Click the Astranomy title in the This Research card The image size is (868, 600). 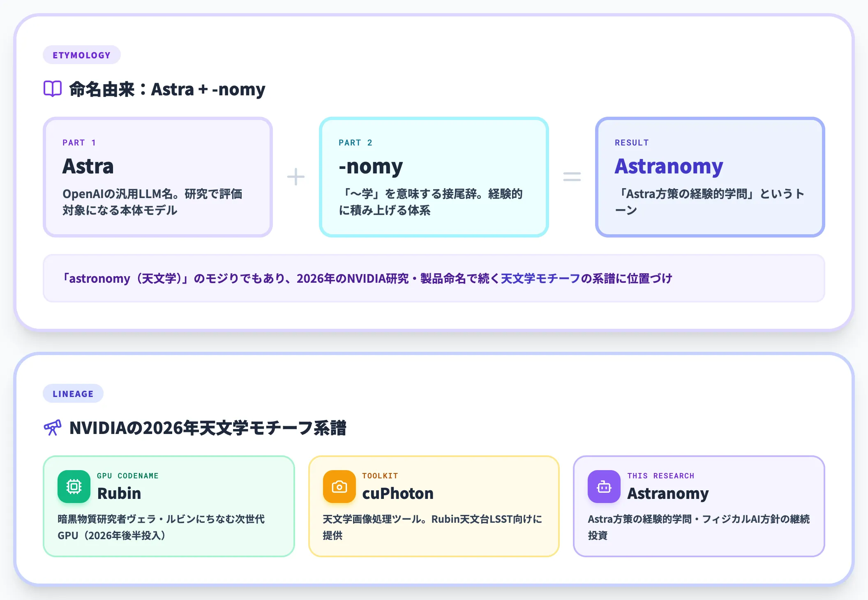[668, 493]
